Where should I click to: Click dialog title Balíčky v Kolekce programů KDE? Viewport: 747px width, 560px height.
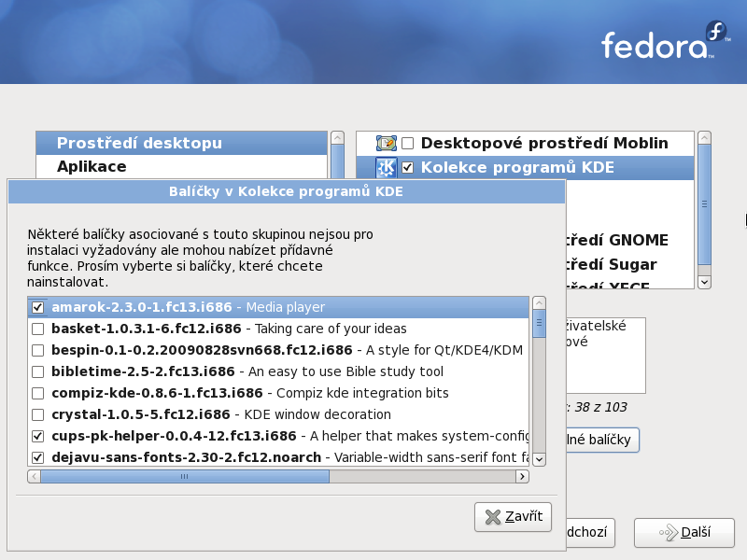286,192
